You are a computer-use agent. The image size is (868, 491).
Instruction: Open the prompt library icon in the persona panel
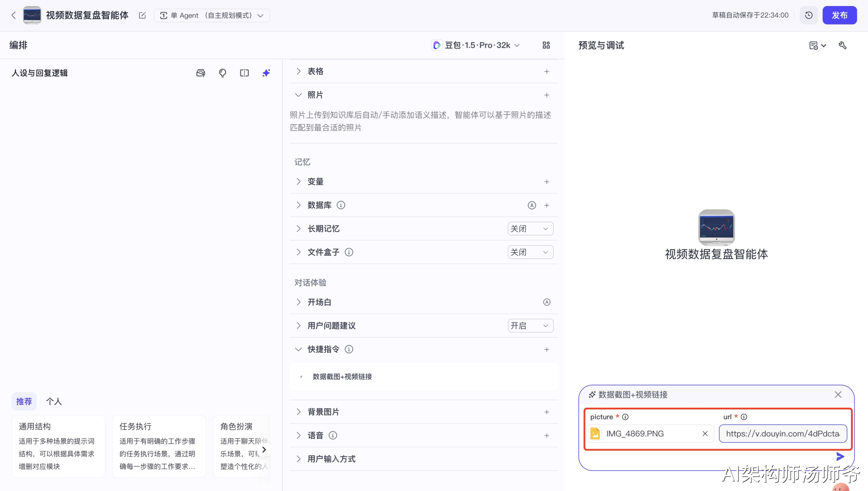pos(201,73)
